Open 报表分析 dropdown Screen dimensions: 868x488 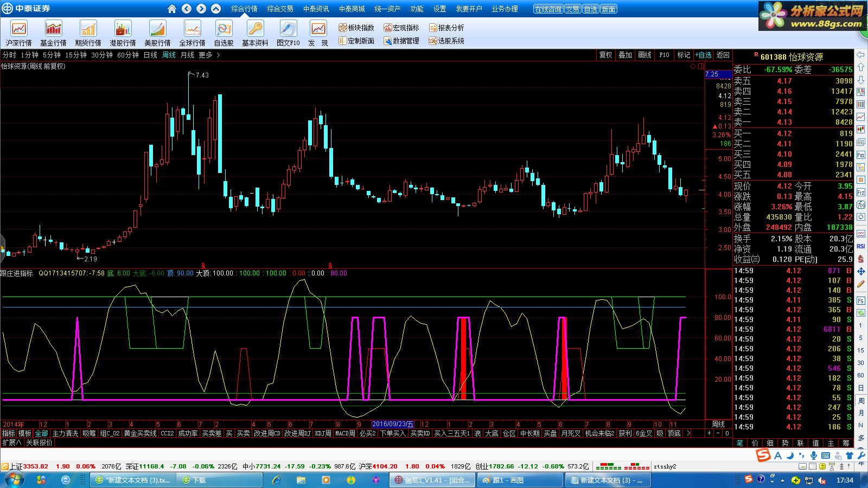click(x=446, y=28)
